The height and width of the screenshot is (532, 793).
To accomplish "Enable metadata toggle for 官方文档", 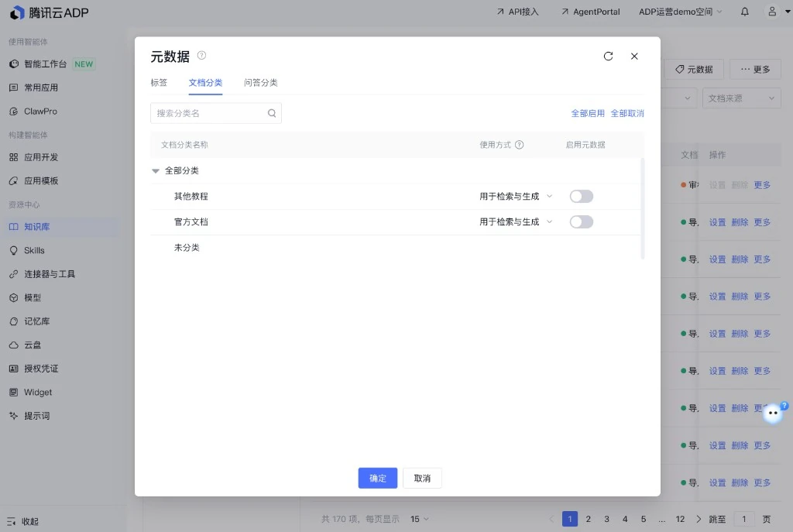I will (581, 222).
